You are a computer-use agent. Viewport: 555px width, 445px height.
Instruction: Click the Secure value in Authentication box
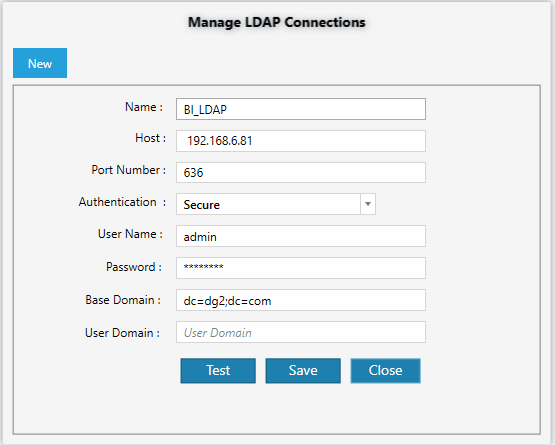tap(201, 205)
